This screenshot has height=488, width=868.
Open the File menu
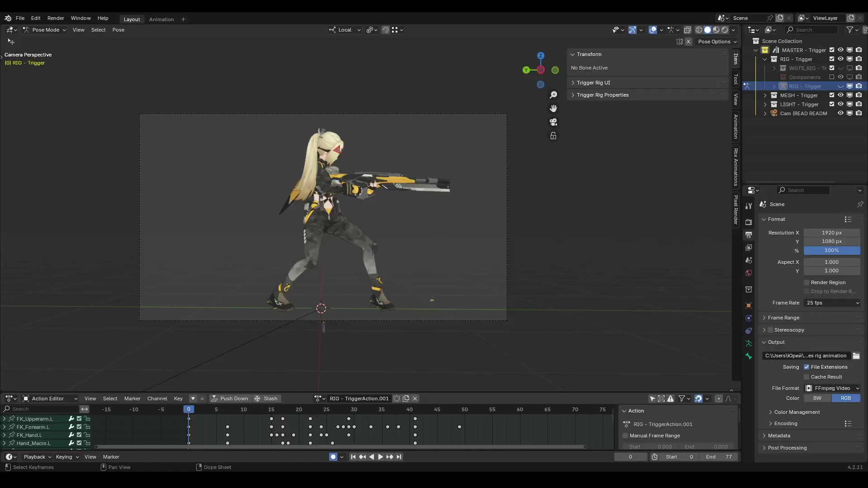click(x=20, y=18)
